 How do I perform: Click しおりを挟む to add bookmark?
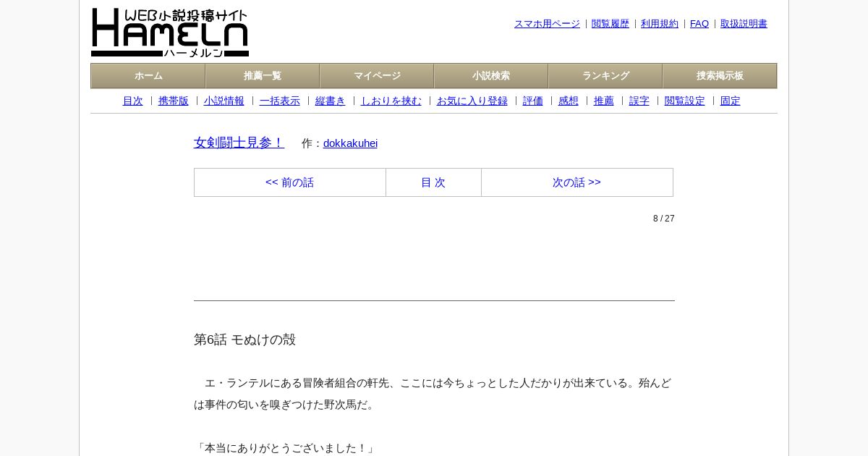[x=391, y=101]
